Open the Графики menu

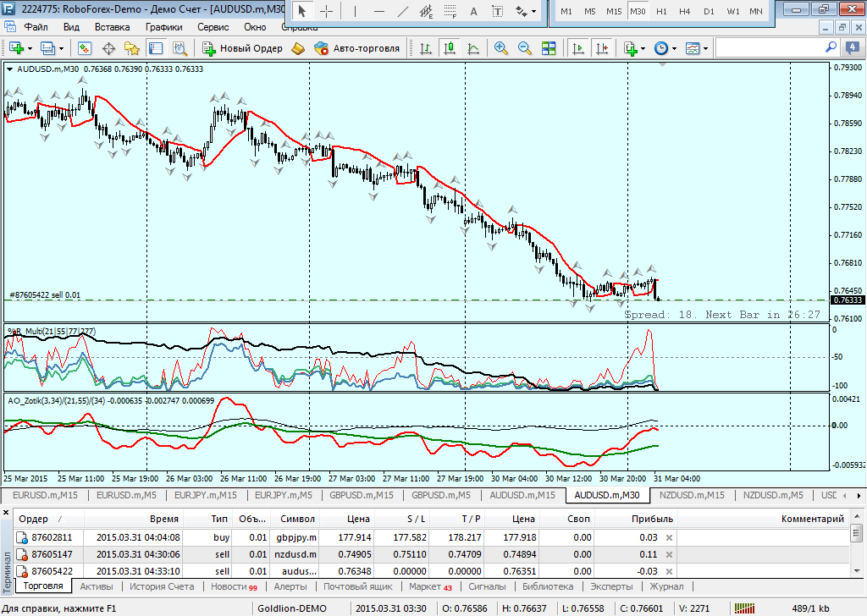click(164, 27)
